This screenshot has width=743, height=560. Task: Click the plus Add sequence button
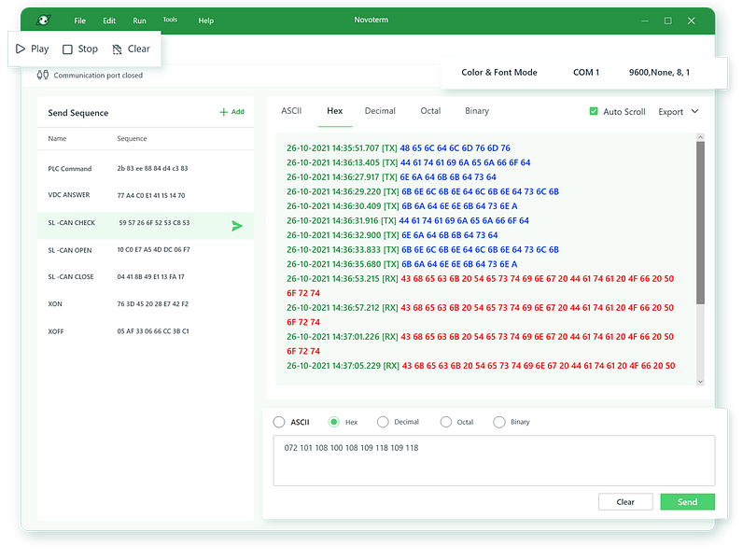231,112
